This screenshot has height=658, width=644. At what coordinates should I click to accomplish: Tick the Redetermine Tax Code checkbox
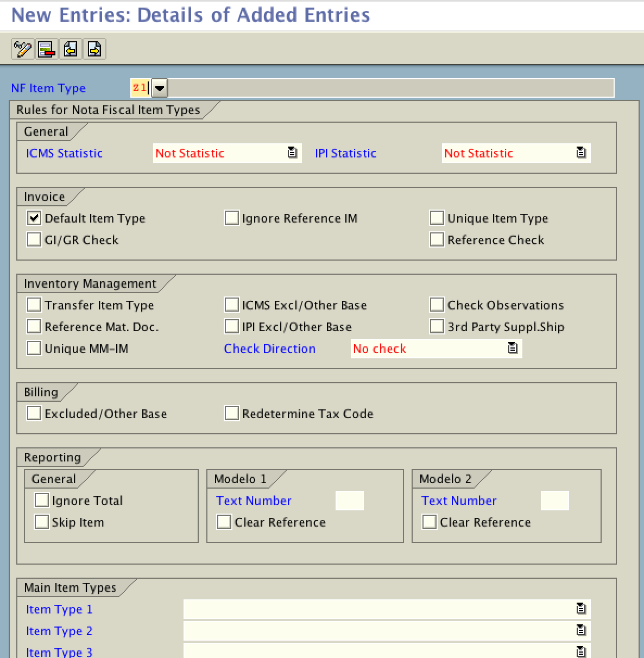[x=232, y=414]
